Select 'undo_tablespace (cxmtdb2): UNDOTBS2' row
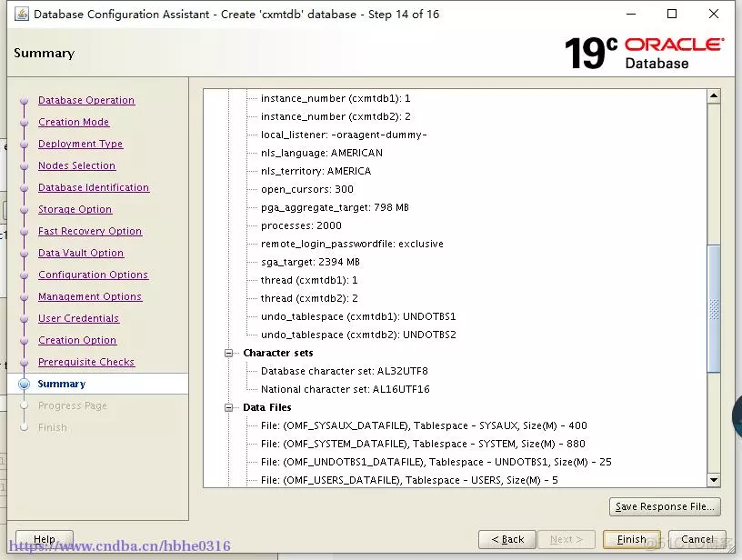742x560 pixels. (358, 335)
